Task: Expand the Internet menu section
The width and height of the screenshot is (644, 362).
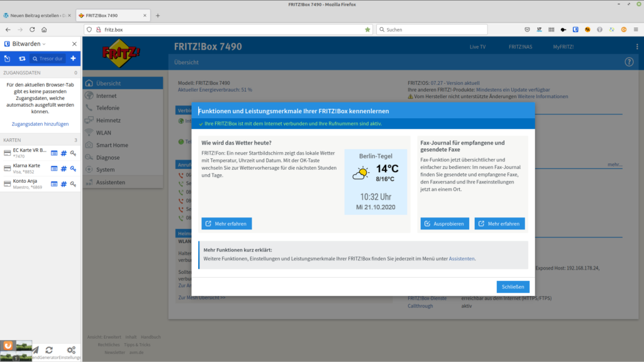Action: click(x=123, y=96)
